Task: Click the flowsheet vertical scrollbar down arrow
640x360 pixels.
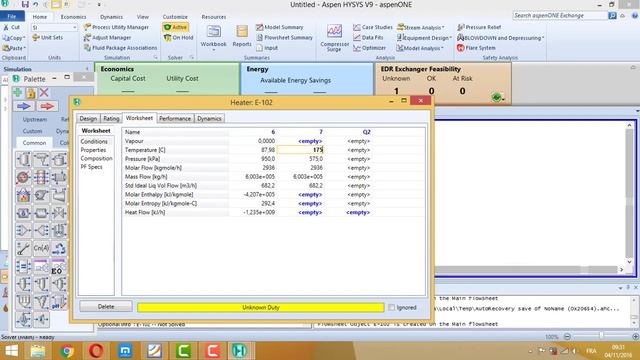Action: point(629,262)
